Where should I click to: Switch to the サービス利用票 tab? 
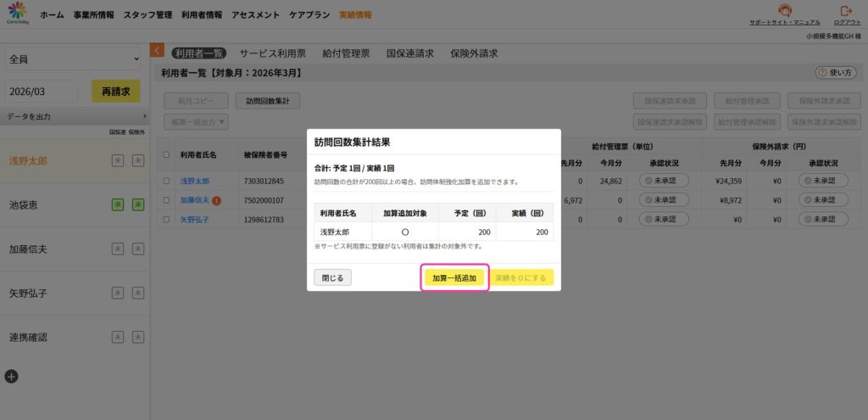coord(272,53)
